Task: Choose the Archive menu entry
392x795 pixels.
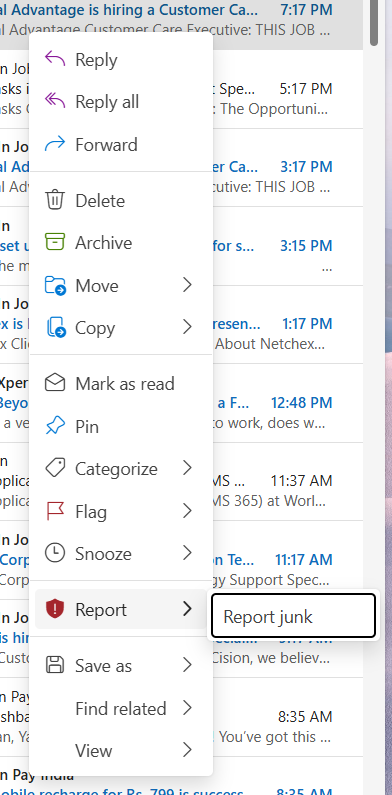Action: point(121,242)
